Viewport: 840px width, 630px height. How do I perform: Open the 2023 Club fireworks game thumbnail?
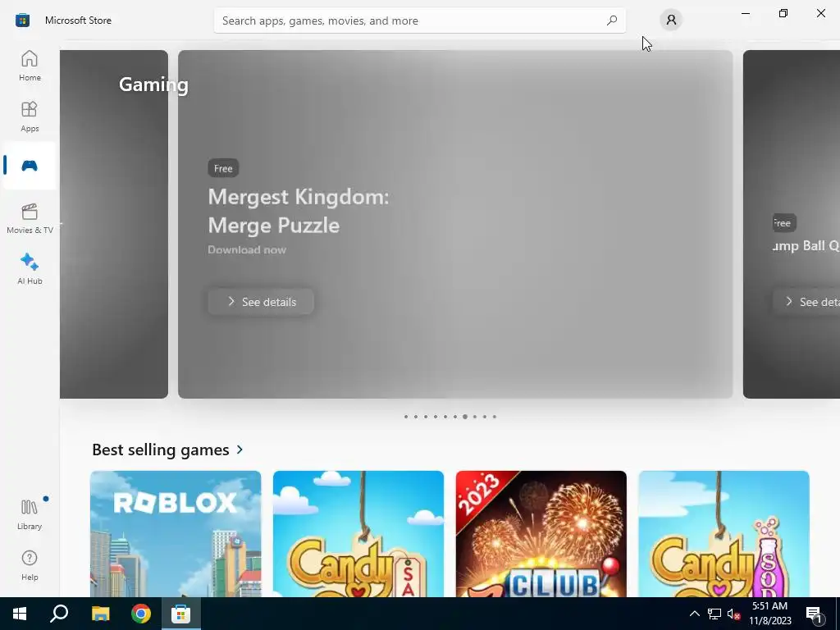click(541, 533)
